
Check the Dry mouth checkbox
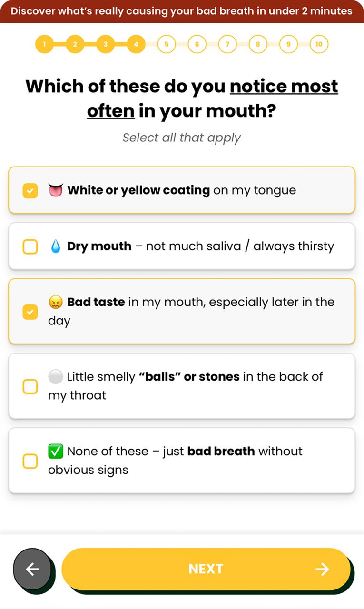point(30,246)
